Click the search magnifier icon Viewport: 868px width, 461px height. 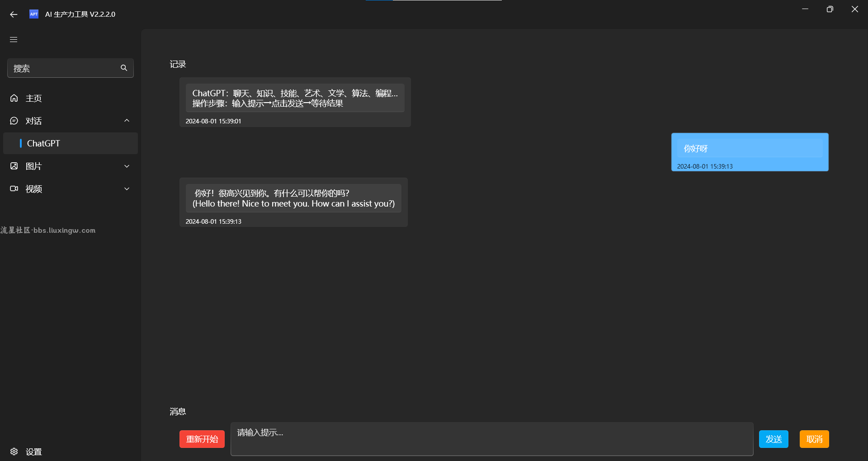[x=124, y=68]
